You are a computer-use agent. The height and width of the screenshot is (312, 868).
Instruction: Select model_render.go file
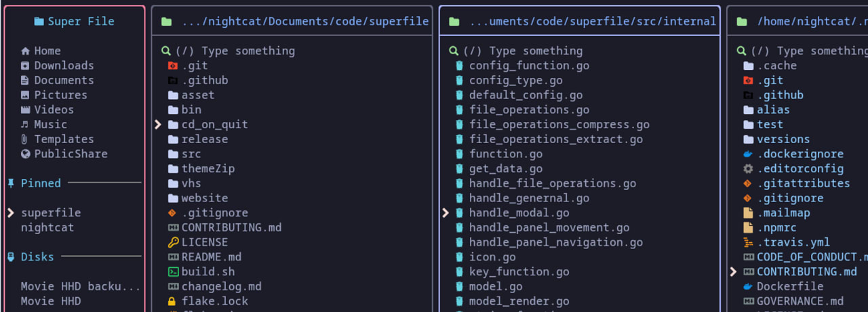[519, 301]
